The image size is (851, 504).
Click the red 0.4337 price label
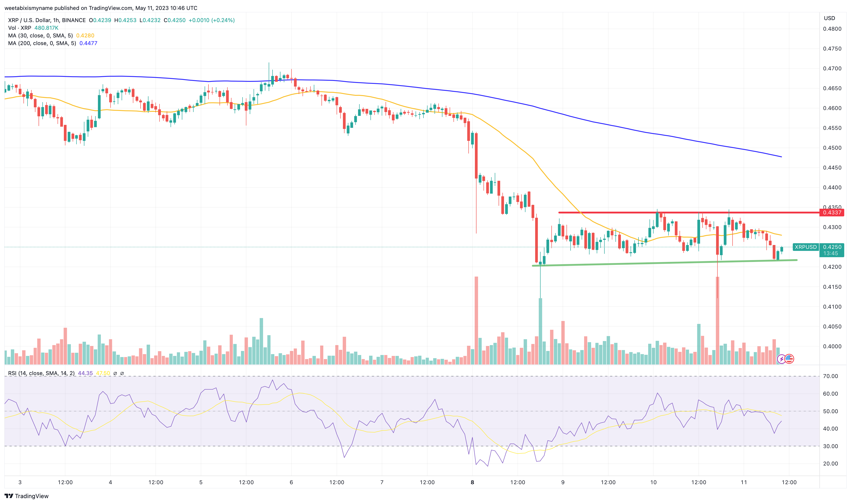[x=832, y=213]
